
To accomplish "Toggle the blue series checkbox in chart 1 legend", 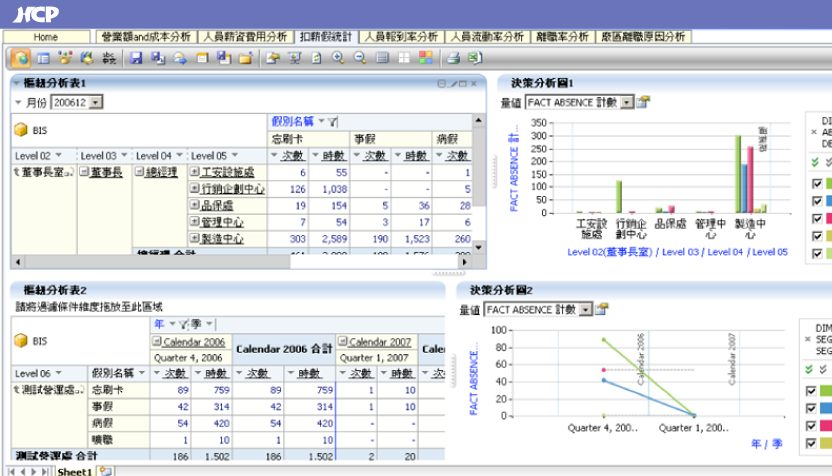I will tap(817, 201).
